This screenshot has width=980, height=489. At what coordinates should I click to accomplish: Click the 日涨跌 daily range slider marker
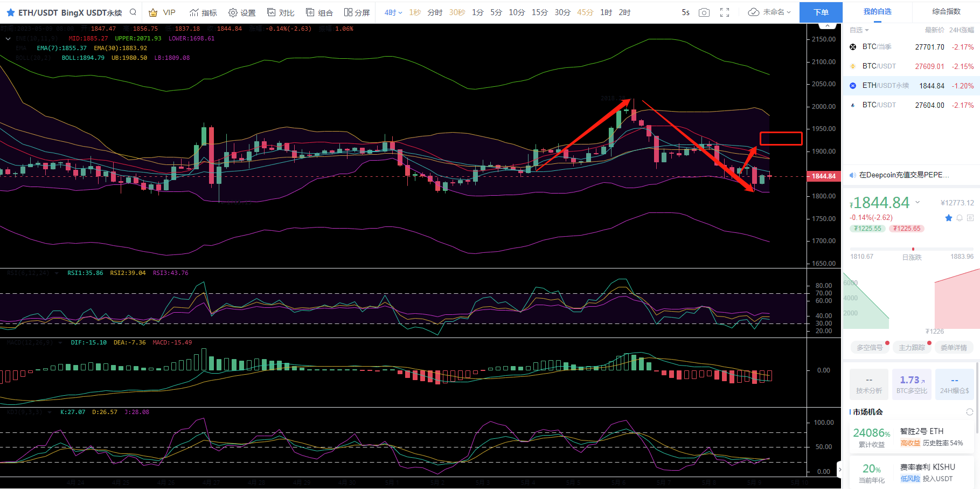coord(913,249)
